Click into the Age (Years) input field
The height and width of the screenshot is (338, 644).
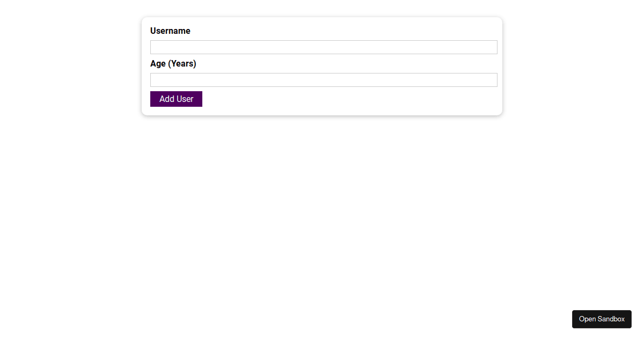point(324,80)
